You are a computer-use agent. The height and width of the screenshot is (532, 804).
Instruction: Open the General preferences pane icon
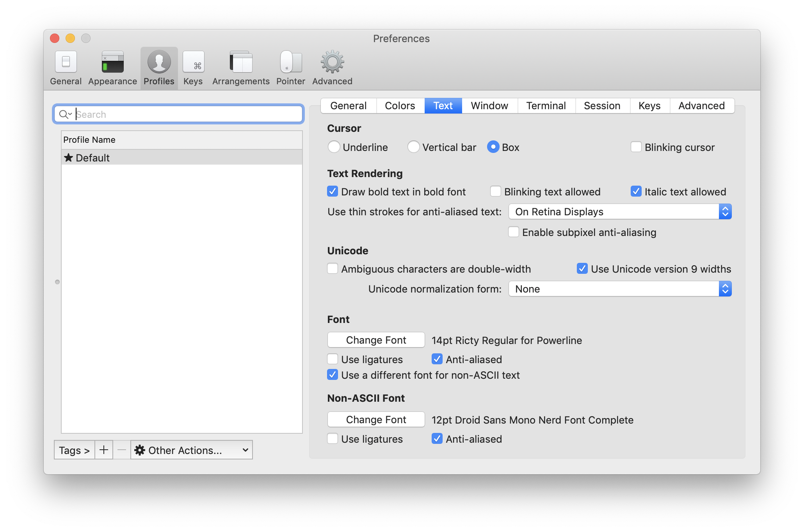click(x=66, y=62)
